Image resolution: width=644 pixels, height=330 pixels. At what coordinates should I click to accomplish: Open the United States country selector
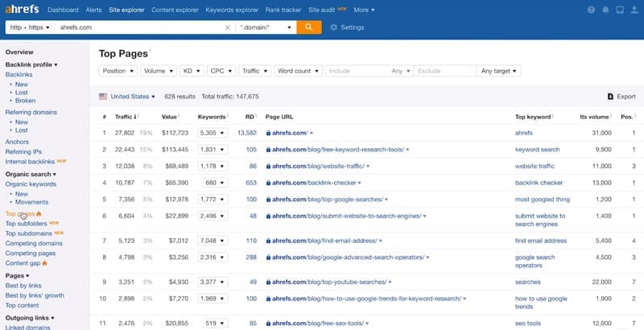pyautogui.click(x=127, y=97)
